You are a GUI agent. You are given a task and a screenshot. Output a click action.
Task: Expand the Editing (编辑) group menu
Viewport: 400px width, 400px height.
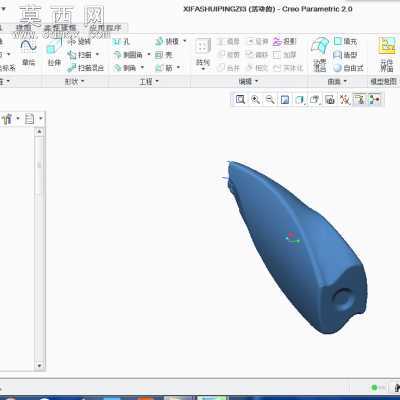click(x=248, y=81)
